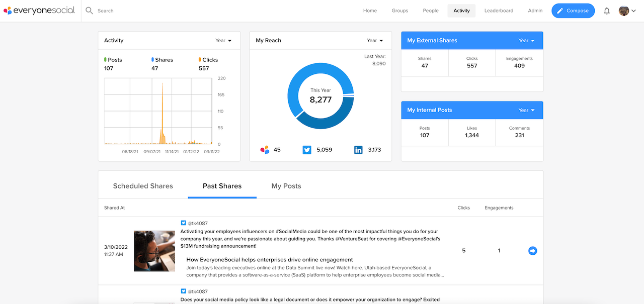
Task: Click the LinkedIn icon in My Reach panel
Action: 358,149
